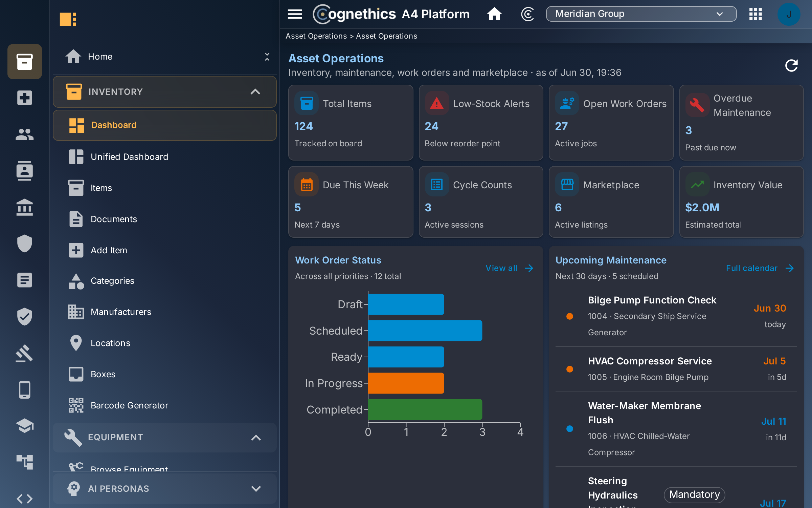
Task: Open the apps grid launcher
Action: point(755,14)
